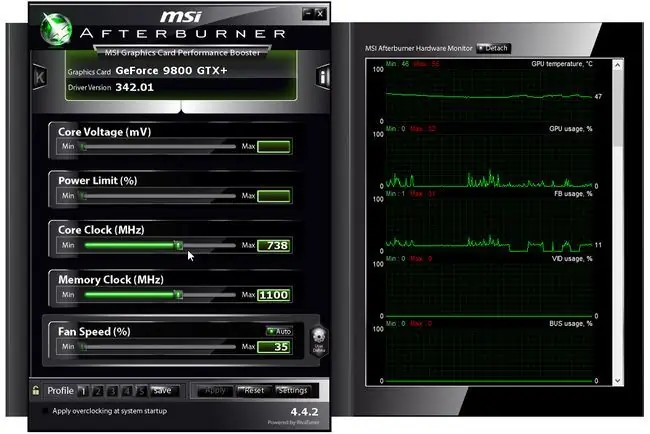Image resolution: width=650 pixels, height=434 pixels.
Task: Enable Apply overclocking at system startup
Action: 45,411
